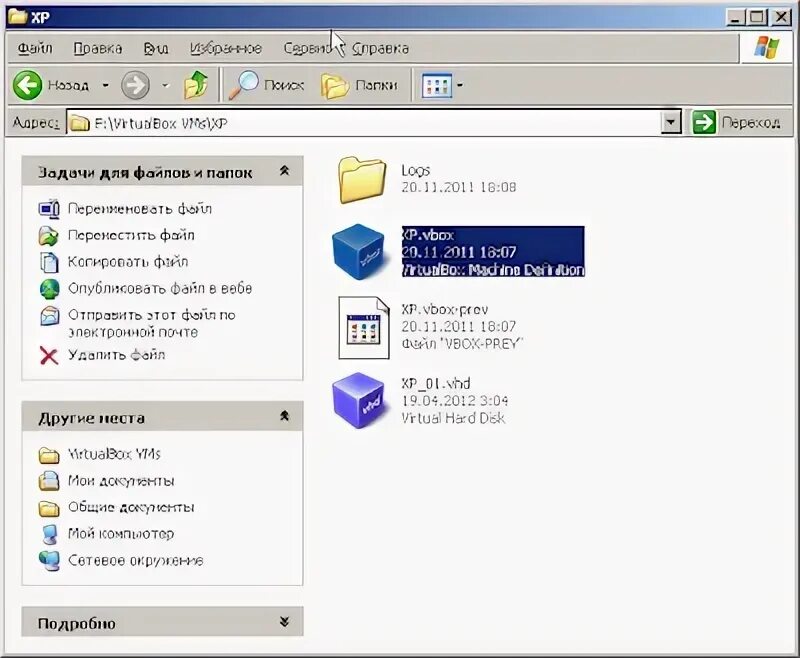
Task: Open Back history dropdown arrow
Action: tap(106, 85)
